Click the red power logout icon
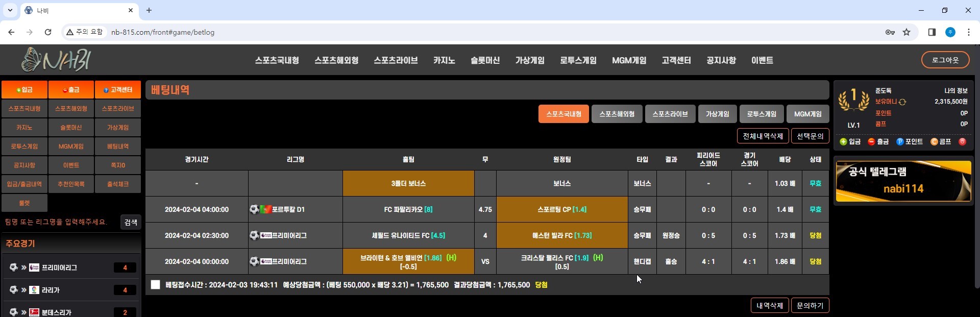Viewport: 980px width, 317px height. pyautogui.click(x=962, y=141)
